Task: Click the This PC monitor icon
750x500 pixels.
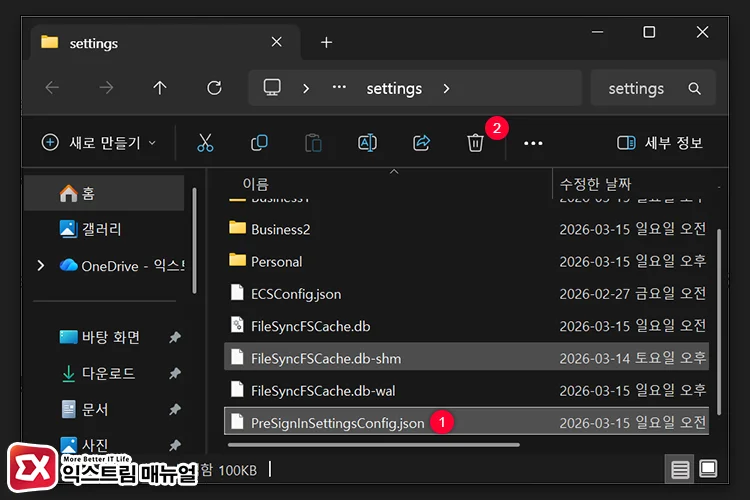Action: click(x=272, y=88)
